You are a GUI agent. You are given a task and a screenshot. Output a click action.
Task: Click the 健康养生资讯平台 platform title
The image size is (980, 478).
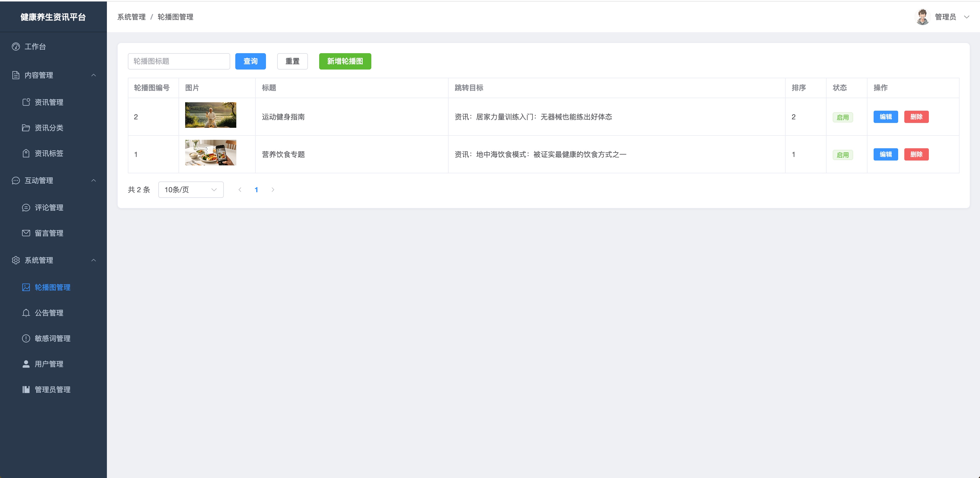click(x=53, y=17)
